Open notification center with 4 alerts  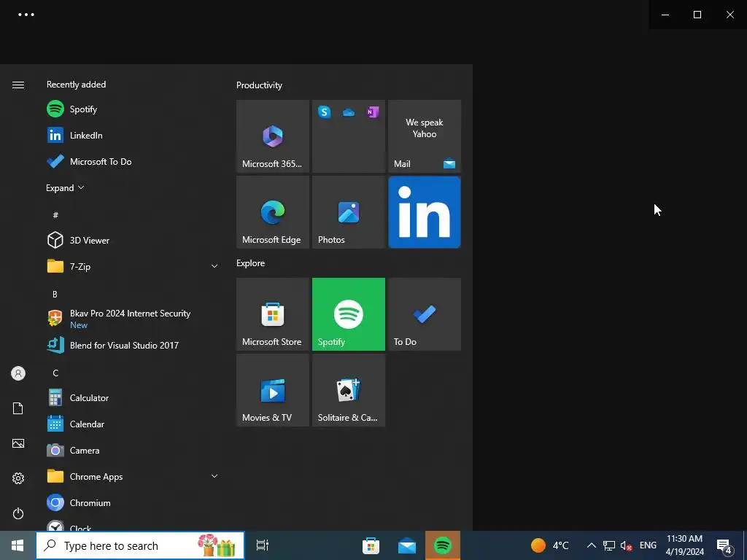click(x=724, y=545)
